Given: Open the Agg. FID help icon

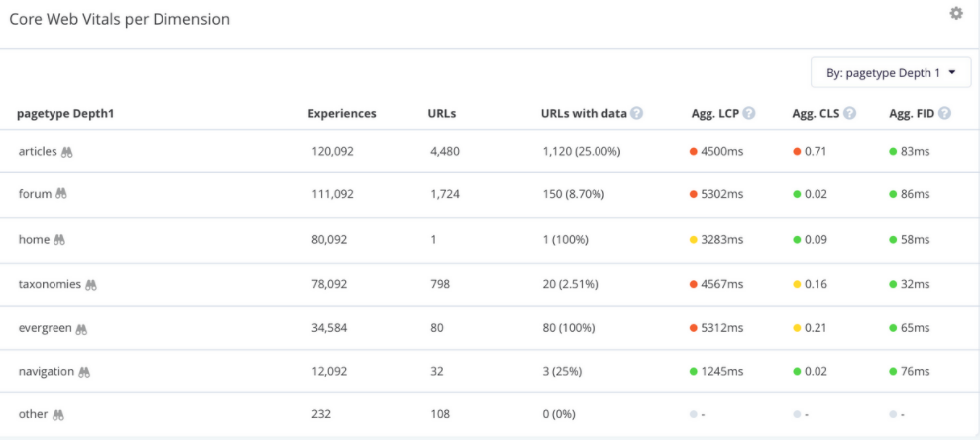Looking at the screenshot, I should (x=944, y=114).
